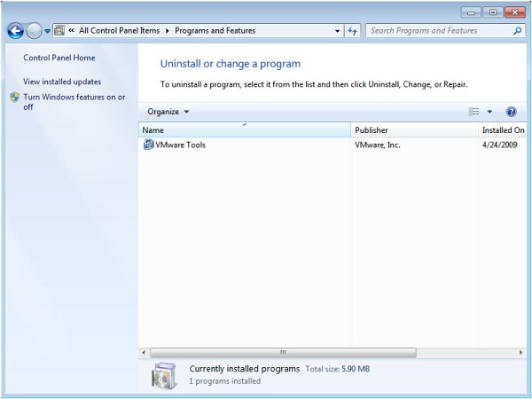The width and height of the screenshot is (532, 399).
Task: Refresh the Programs and Features view
Action: [x=353, y=31]
